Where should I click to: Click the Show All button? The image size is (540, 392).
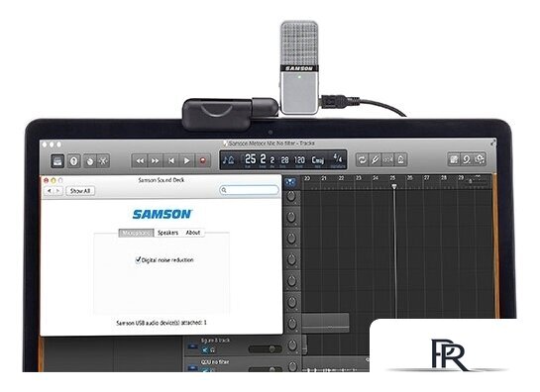pyautogui.click(x=80, y=191)
